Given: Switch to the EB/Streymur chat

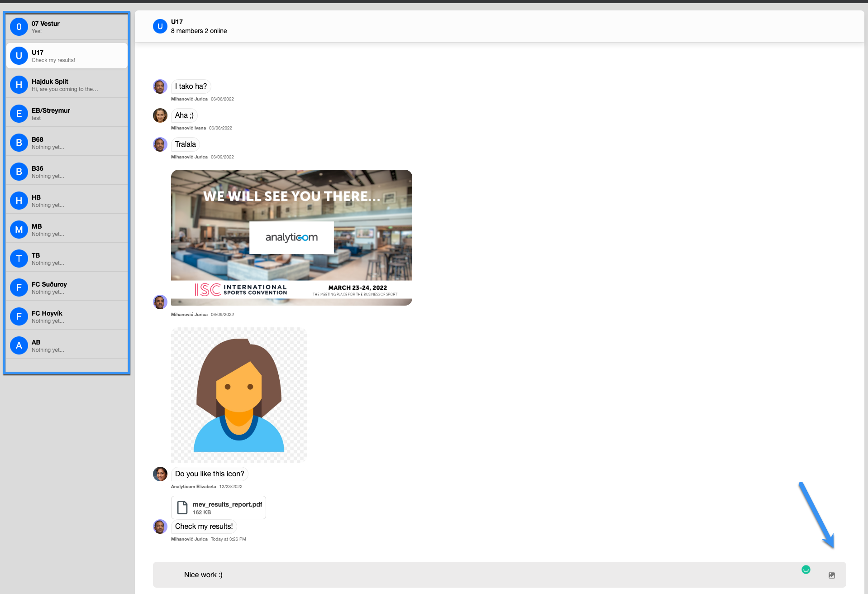Looking at the screenshot, I should (x=67, y=114).
